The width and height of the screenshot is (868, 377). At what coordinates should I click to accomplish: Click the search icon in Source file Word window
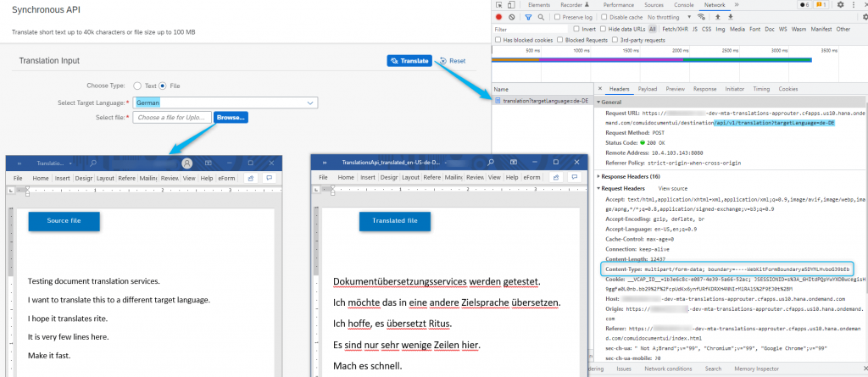click(x=93, y=164)
